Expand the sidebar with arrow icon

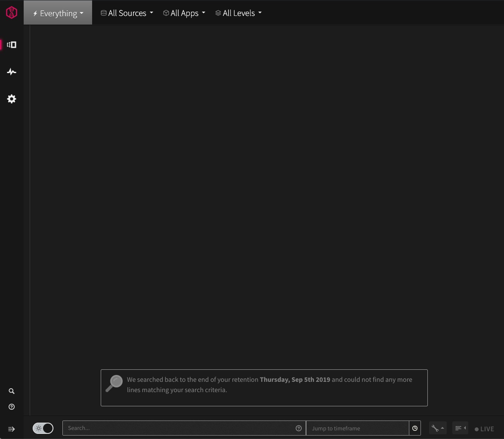pos(12,429)
